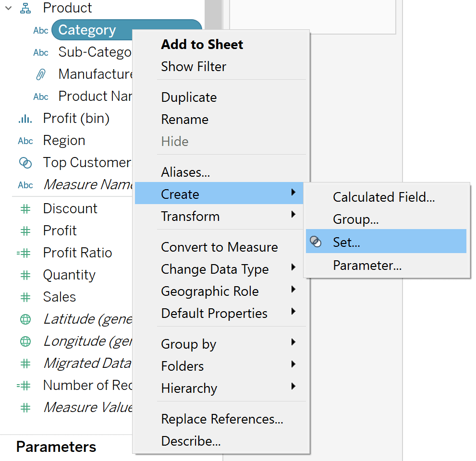Click the paperclip icon beside Manufacturer
476x461 pixels.
[41, 74]
